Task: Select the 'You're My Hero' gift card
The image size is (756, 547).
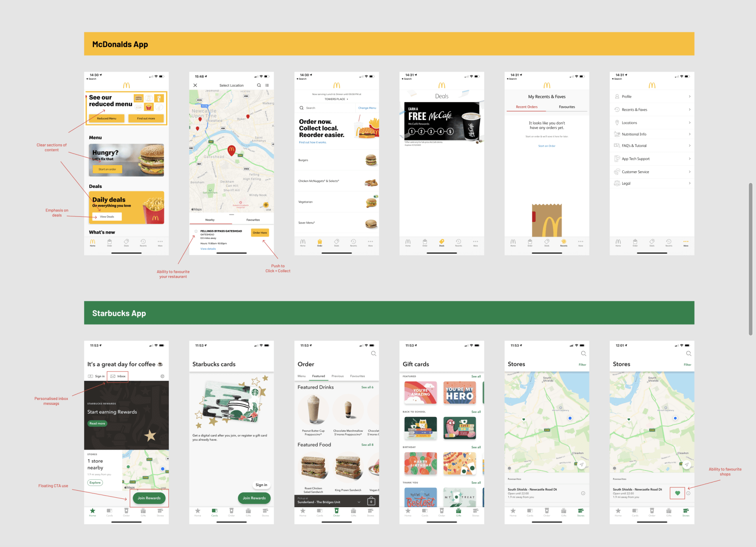Action: [460, 393]
